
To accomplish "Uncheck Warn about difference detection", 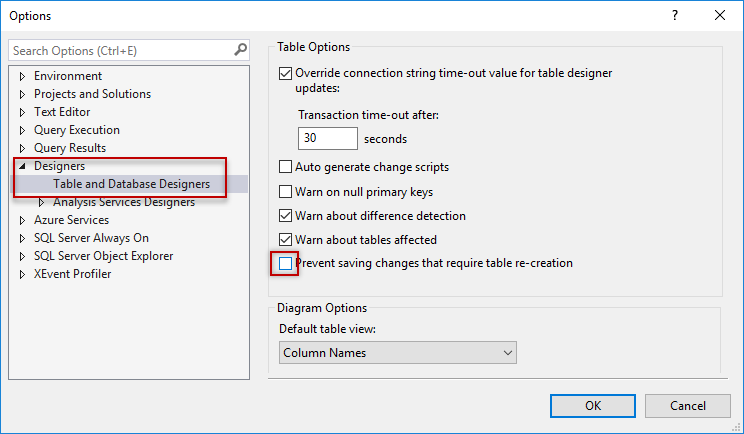I will [x=286, y=216].
